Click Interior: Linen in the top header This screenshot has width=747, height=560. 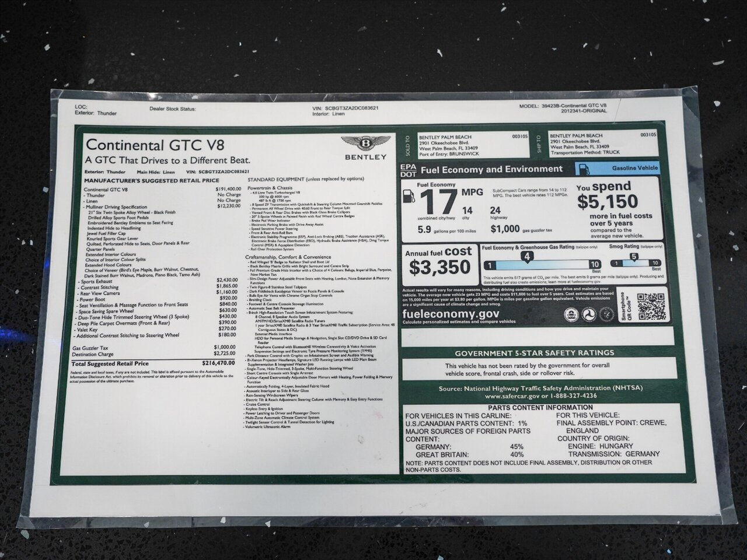tap(329, 114)
